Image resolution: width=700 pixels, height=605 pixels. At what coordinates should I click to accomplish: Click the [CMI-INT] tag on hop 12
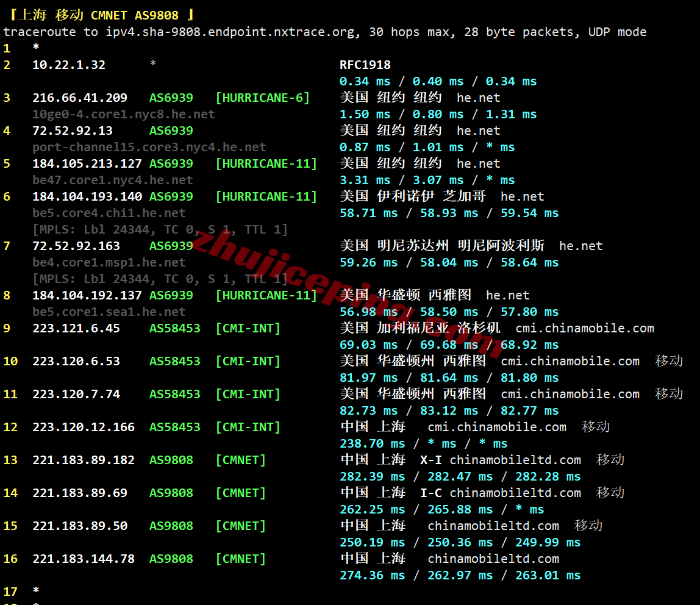click(x=248, y=428)
